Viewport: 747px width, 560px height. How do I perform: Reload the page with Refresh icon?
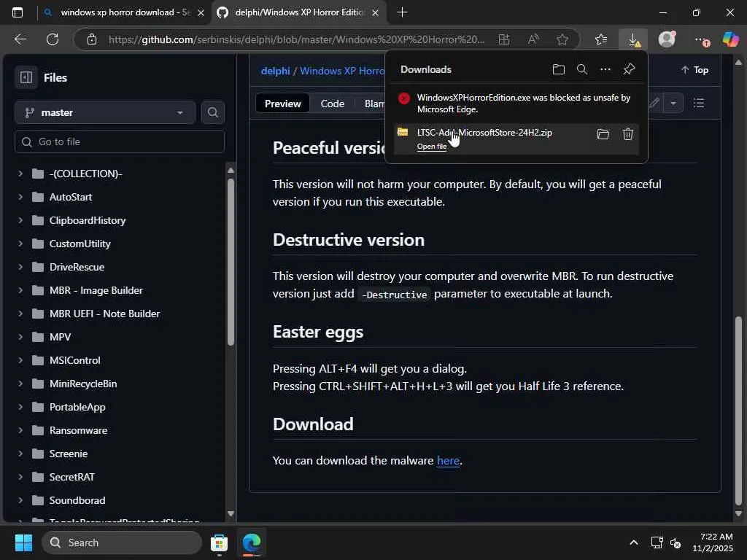(53, 39)
